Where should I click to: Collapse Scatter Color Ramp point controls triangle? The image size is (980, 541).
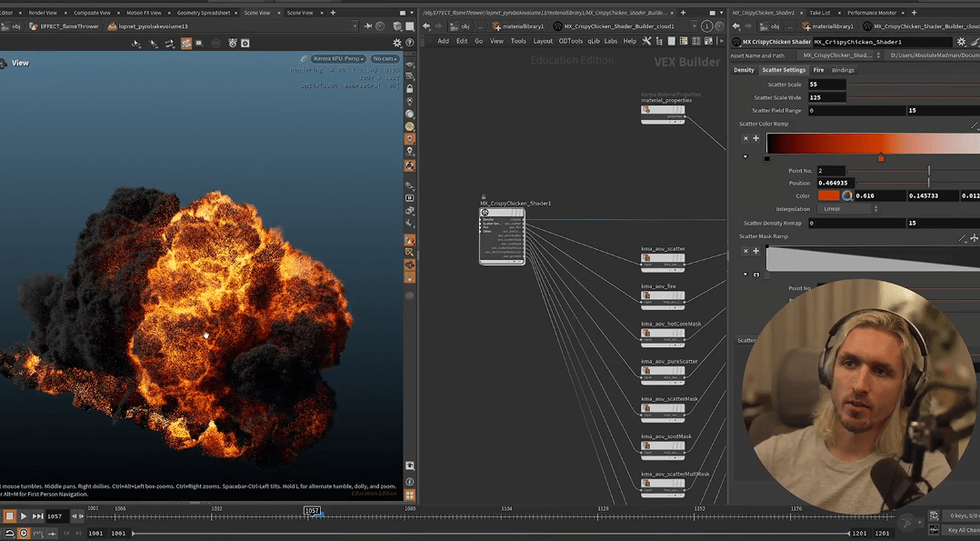pyautogui.click(x=745, y=157)
